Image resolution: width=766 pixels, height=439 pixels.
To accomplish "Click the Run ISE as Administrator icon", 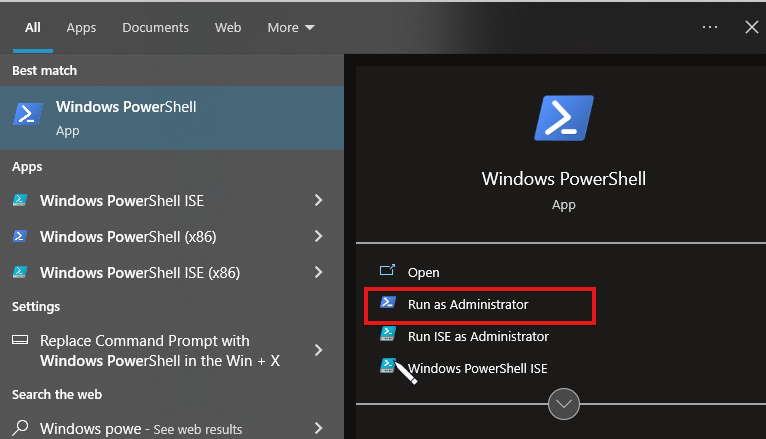I will pos(388,334).
